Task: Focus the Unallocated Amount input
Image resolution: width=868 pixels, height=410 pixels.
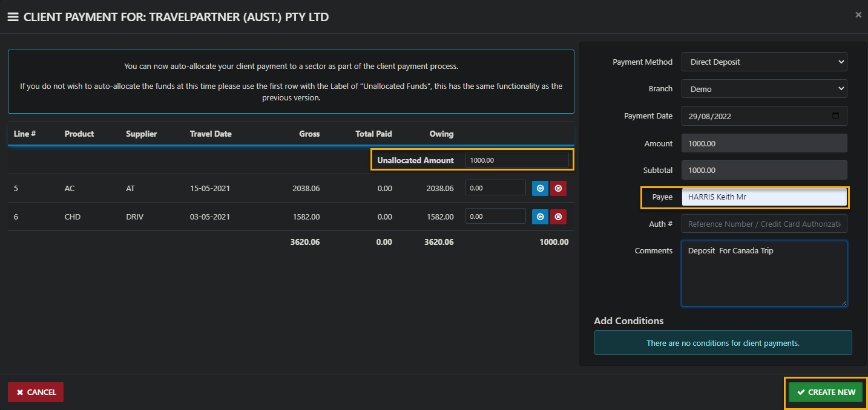Action: 517,160
